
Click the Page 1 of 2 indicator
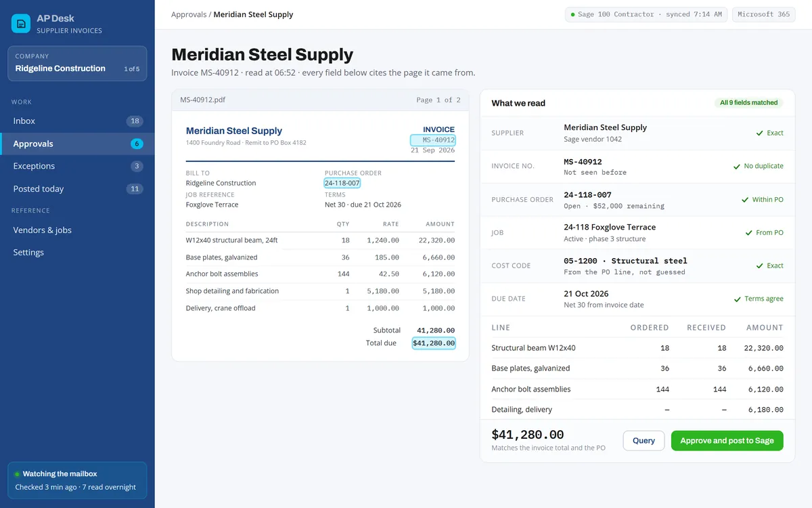coord(438,100)
